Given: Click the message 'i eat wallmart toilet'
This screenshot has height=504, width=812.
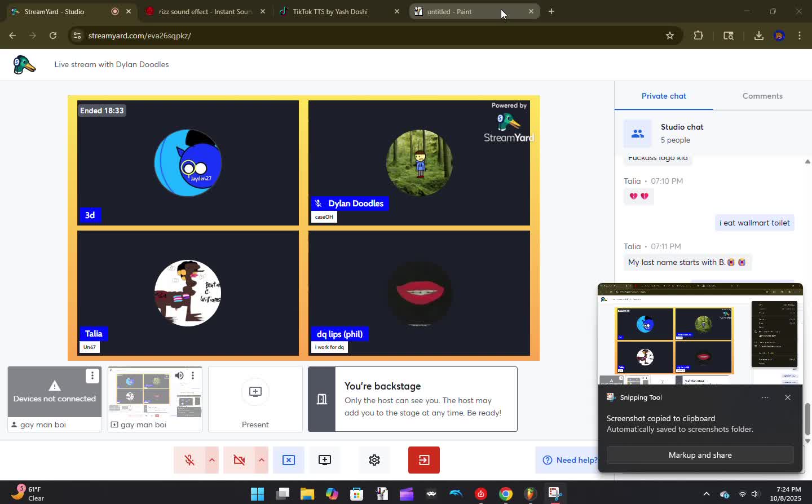Looking at the screenshot, I should (754, 223).
